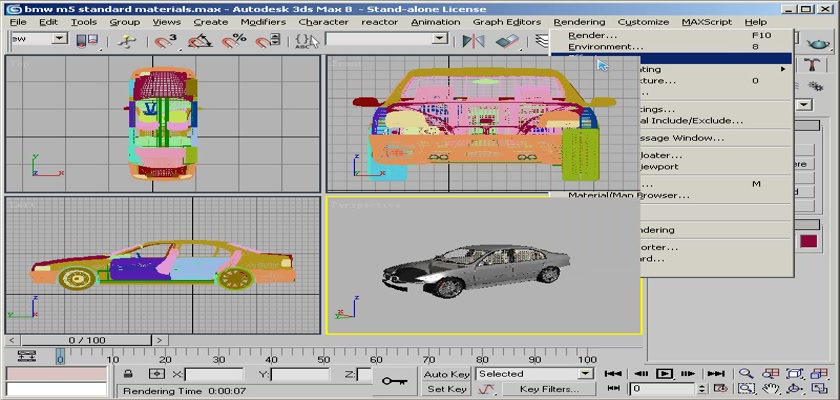Select the Arc Rotate tool
Image resolution: width=840 pixels, height=400 pixels.
[794, 389]
